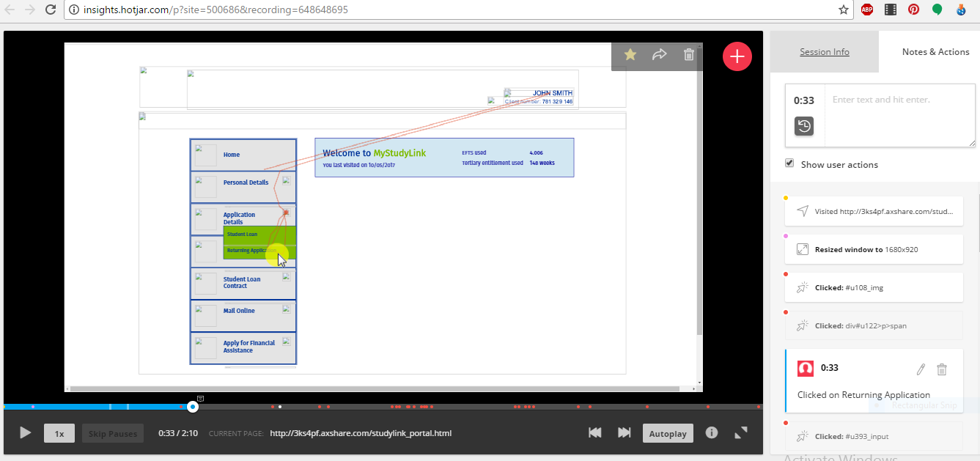Screen dimensions: 980x461
Task: Skip to previous recording
Action: pos(595,432)
